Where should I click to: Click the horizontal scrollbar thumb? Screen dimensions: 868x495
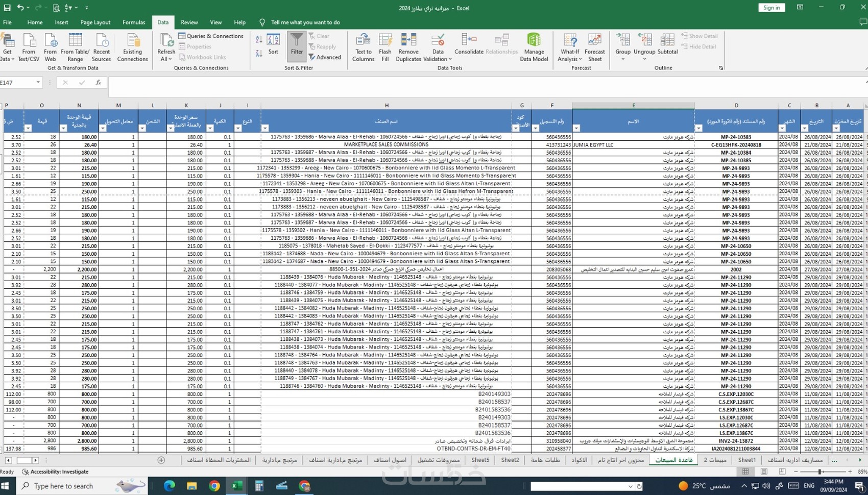(x=23, y=460)
